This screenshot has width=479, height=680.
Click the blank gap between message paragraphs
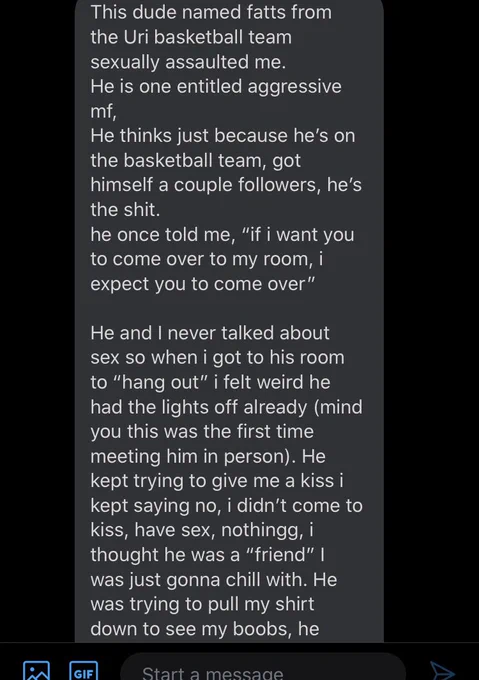pyautogui.click(x=229, y=309)
